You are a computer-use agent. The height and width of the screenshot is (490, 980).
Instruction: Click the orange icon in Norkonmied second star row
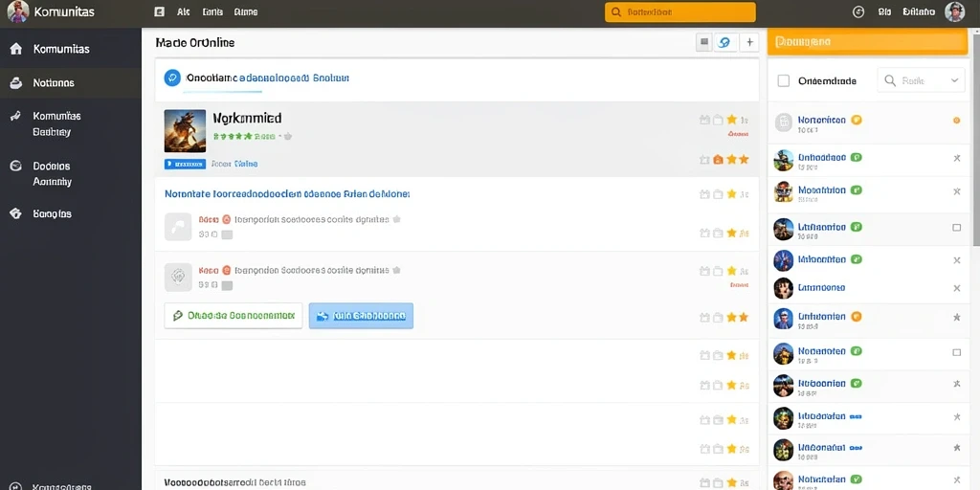pyautogui.click(x=718, y=160)
